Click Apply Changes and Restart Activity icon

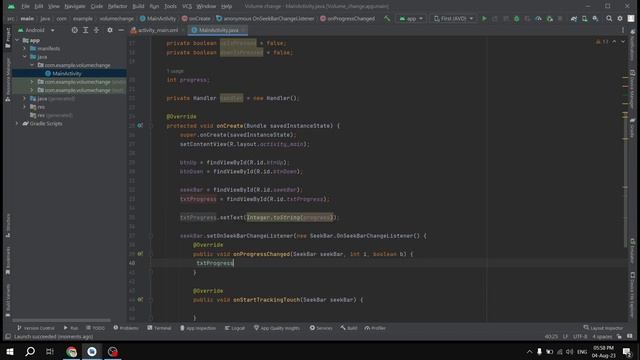(495, 18)
